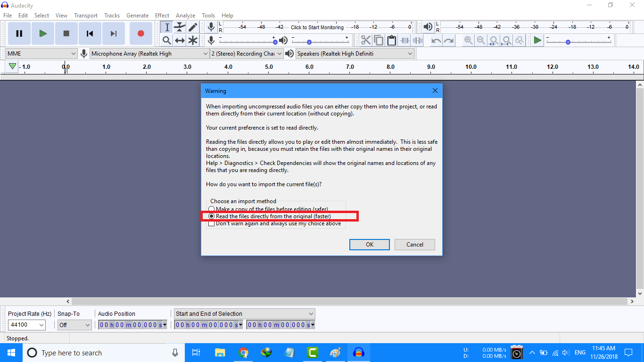The height and width of the screenshot is (362, 644).
Task: Skip to the end of the project
Action: pyautogui.click(x=114, y=33)
